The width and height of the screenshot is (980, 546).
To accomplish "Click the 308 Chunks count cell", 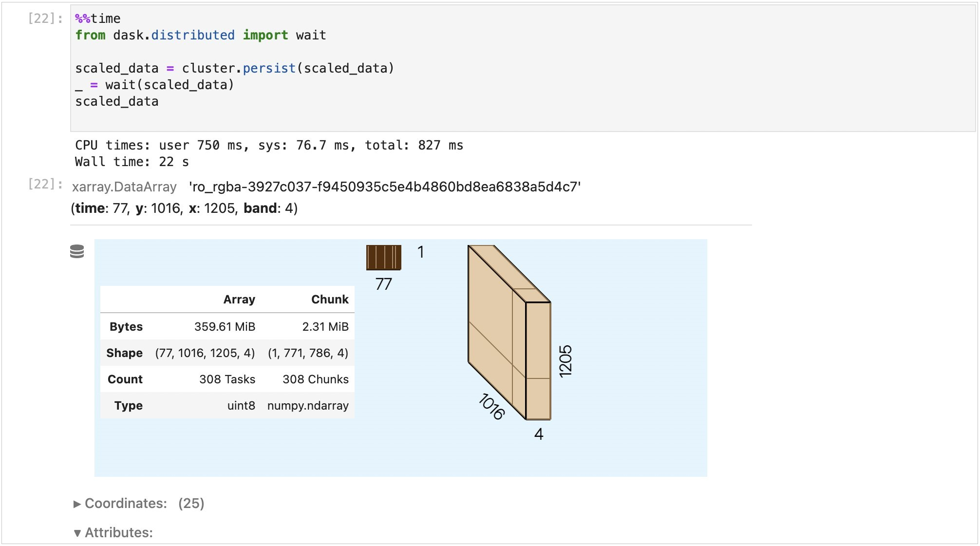I will 315,379.
